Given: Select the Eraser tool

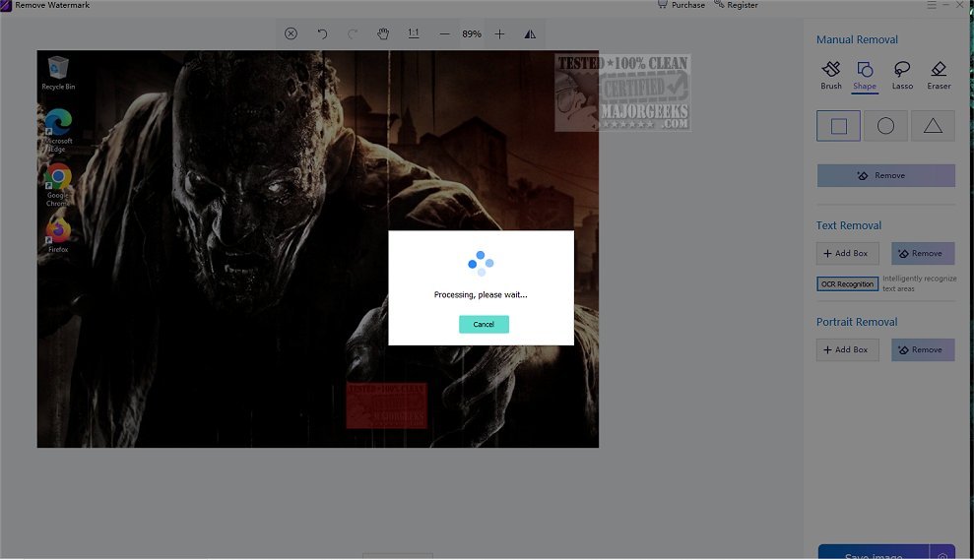Looking at the screenshot, I should pyautogui.click(x=939, y=76).
